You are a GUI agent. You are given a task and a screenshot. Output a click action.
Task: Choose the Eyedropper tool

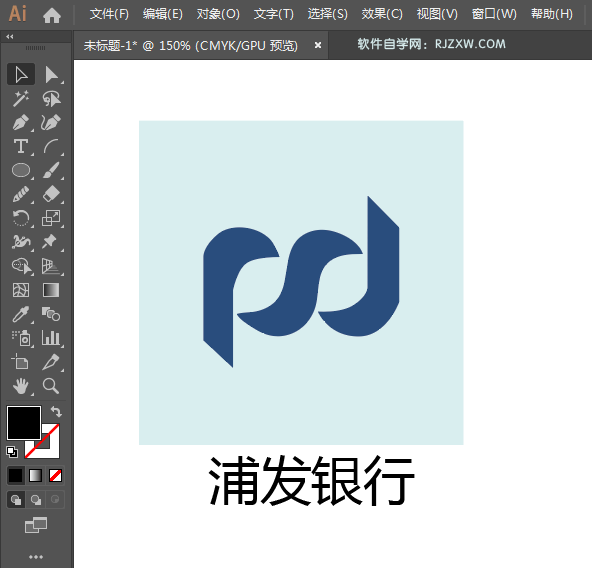21,314
